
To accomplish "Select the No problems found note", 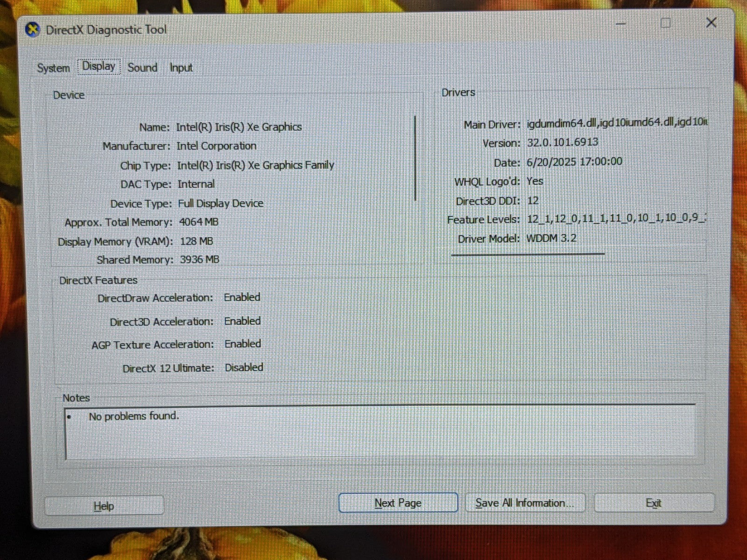I will click(x=134, y=415).
